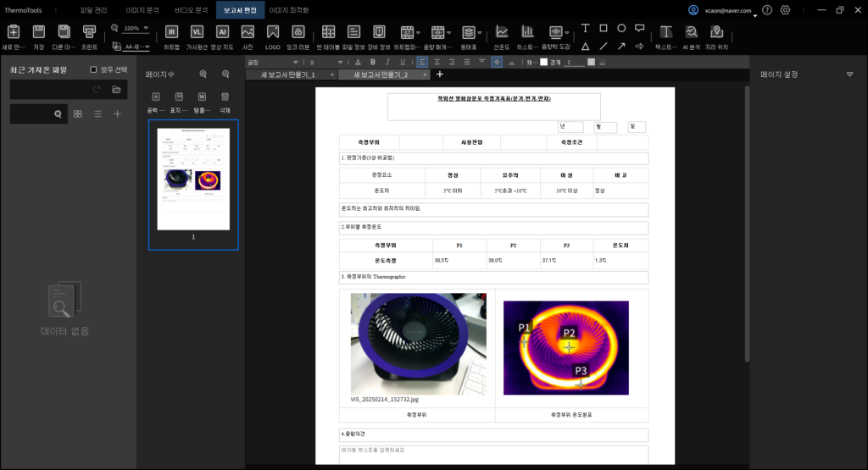Click the LOGO bookmark icon
Image resolution: width=868 pixels, height=470 pixels.
click(x=273, y=32)
